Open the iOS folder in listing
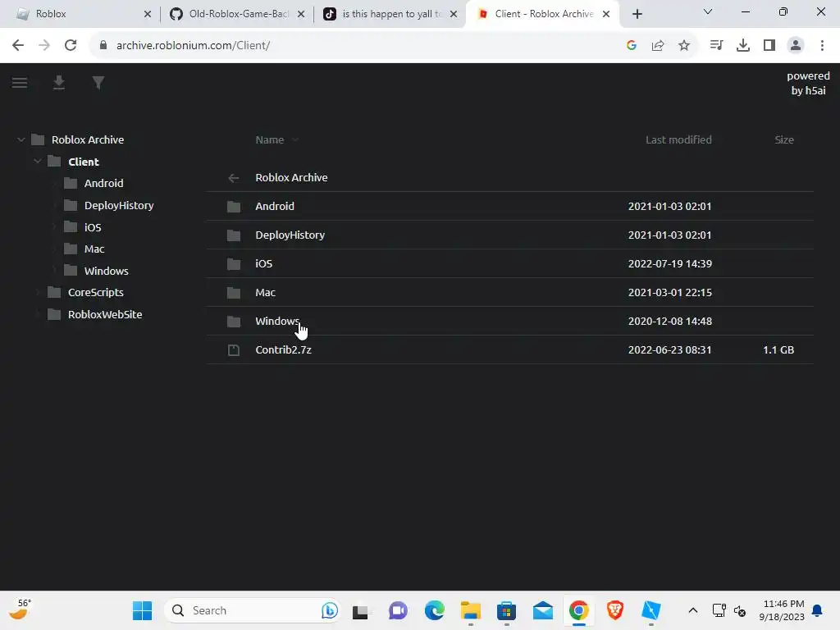The width and height of the screenshot is (840, 630). pos(510,263)
